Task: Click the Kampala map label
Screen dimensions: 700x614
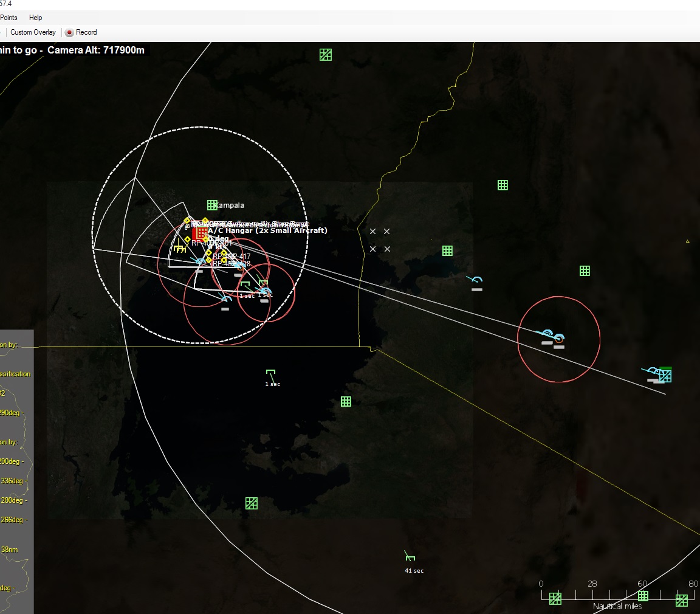Action: point(228,205)
